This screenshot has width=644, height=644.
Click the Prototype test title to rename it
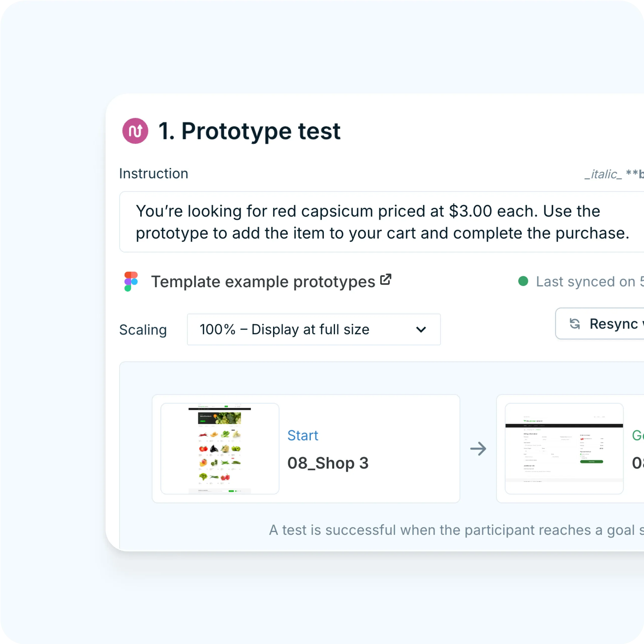point(249,131)
